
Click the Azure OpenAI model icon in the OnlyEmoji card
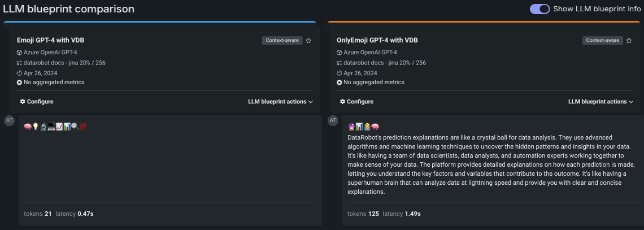click(x=340, y=53)
